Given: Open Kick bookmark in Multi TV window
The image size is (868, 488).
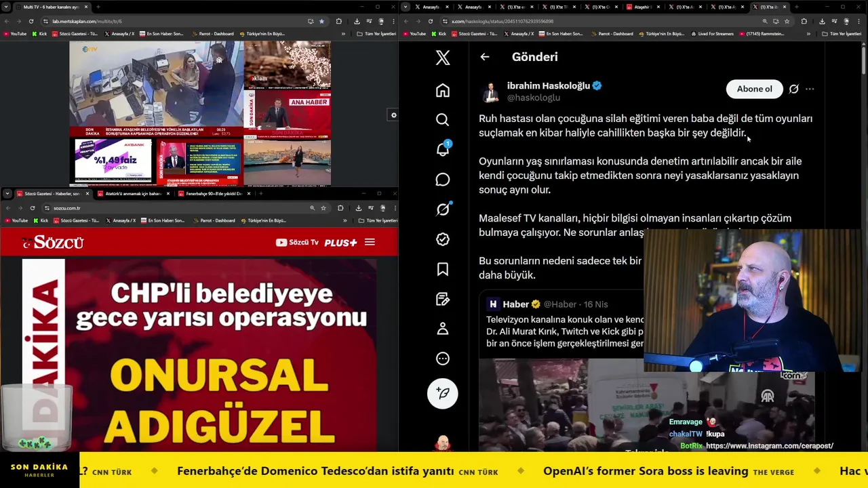Looking at the screenshot, I should 40,33.
